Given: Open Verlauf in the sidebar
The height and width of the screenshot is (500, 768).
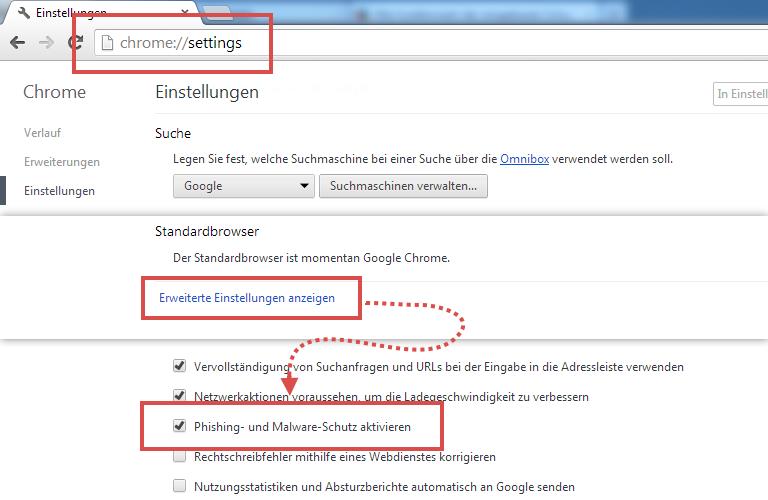Looking at the screenshot, I should [x=43, y=133].
